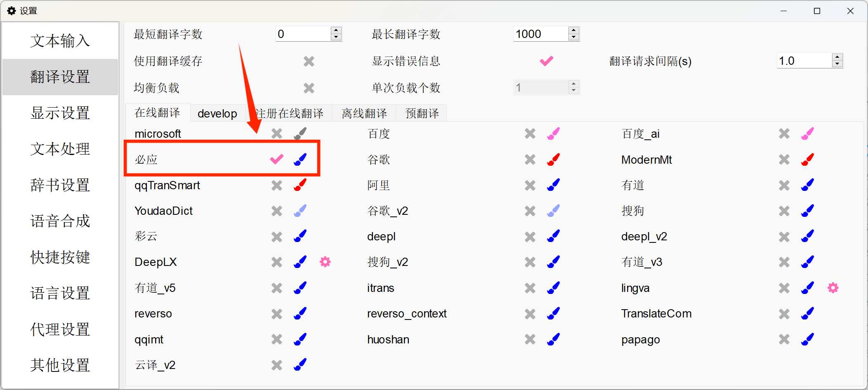Open 快捷按键 settings page
868x390 pixels.
pos(60,257)
